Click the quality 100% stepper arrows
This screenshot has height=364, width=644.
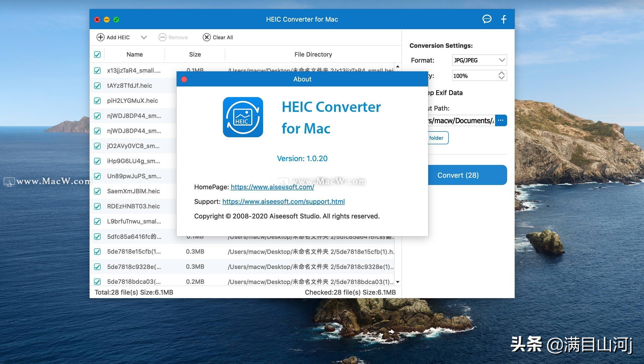[501, 75]
